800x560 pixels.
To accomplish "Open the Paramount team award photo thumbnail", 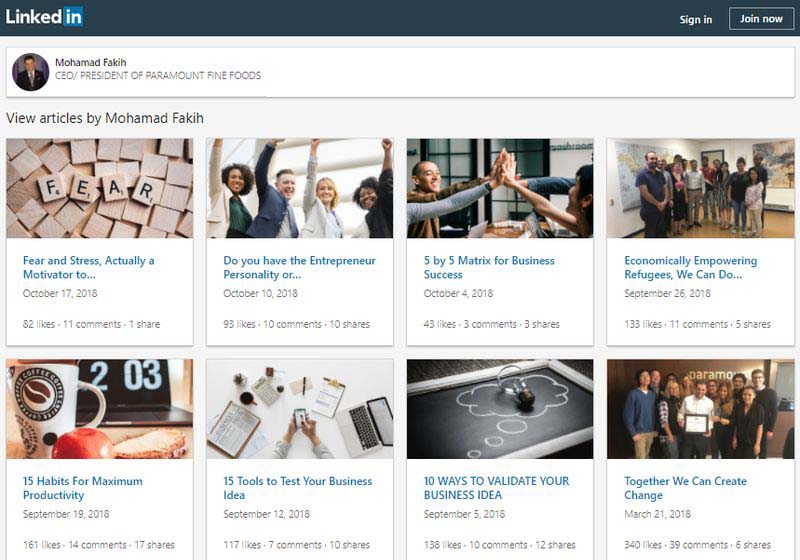I will (700, 409).
